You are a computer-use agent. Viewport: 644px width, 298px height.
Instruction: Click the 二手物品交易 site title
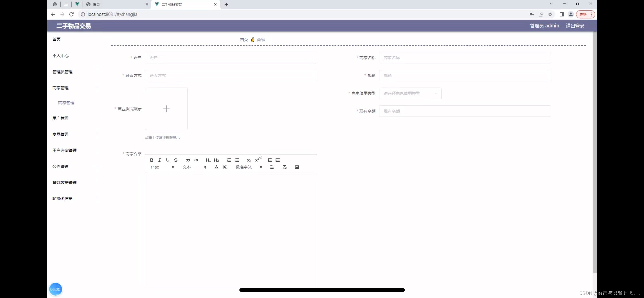(x=74, y=26)
